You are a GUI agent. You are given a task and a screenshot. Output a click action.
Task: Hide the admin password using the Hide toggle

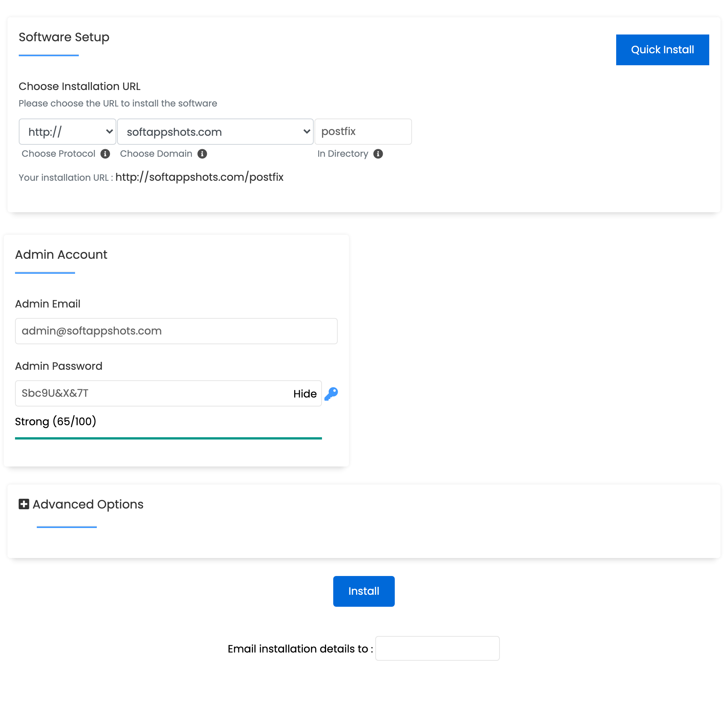304,394
